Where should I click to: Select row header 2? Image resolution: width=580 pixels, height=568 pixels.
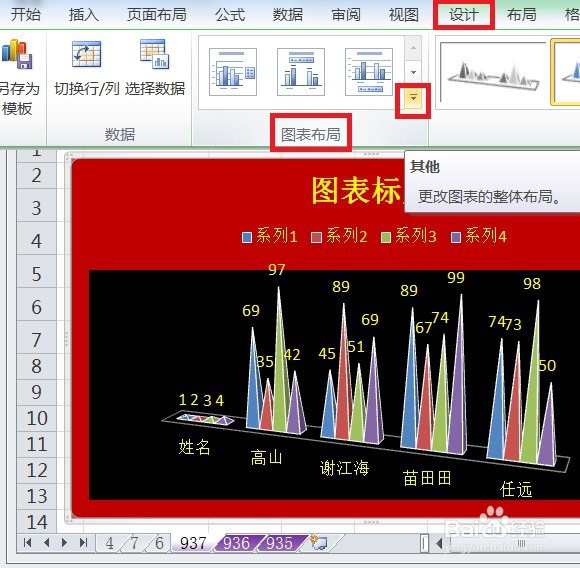[x=36, y=175]
